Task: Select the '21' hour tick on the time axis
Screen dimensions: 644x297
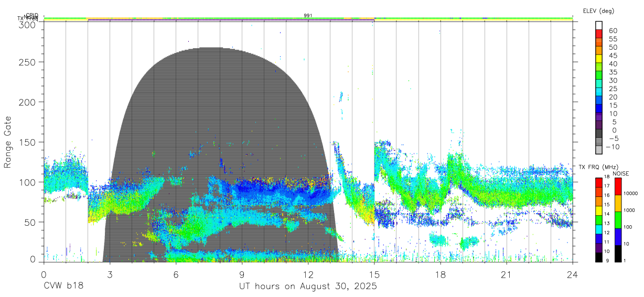Action: pyautogui.click(x=506, y=274)
